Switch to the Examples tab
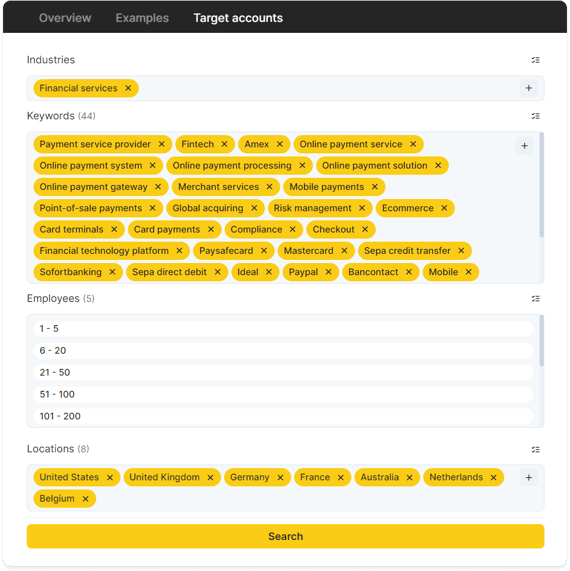570x571 pixels. pyautogui.click(x=142, y=18)
